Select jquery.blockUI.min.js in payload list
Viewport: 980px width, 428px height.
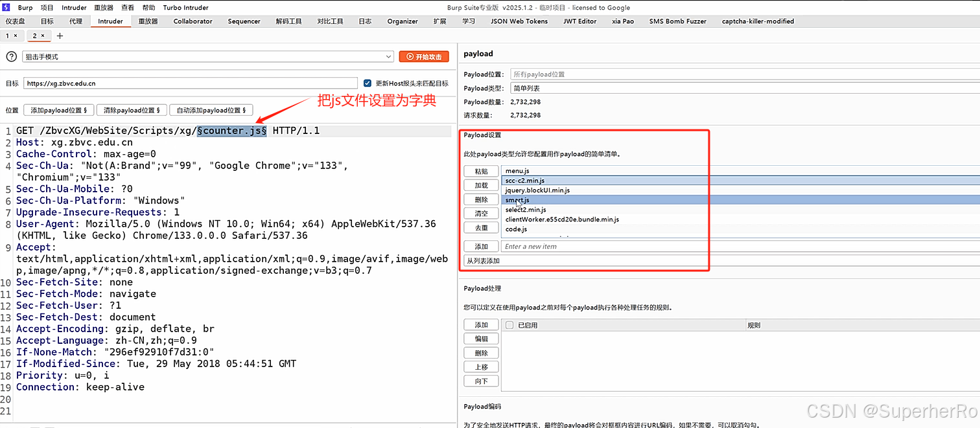click(x=741, y=190)
